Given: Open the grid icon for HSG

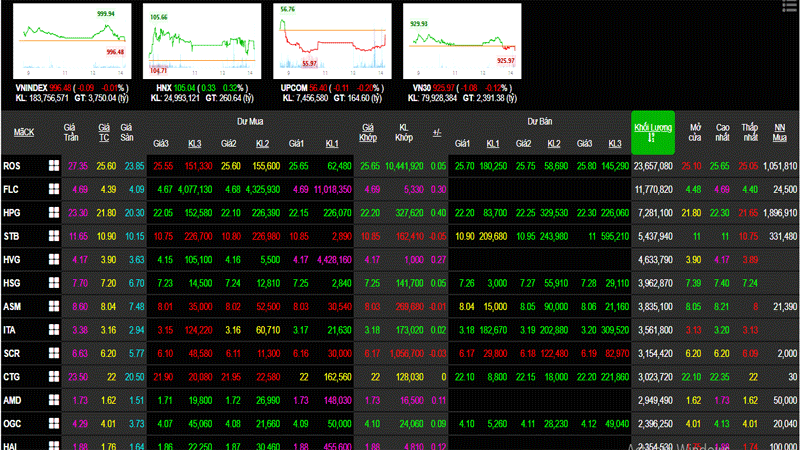Looking at the screenshot, I should point(54,283).
